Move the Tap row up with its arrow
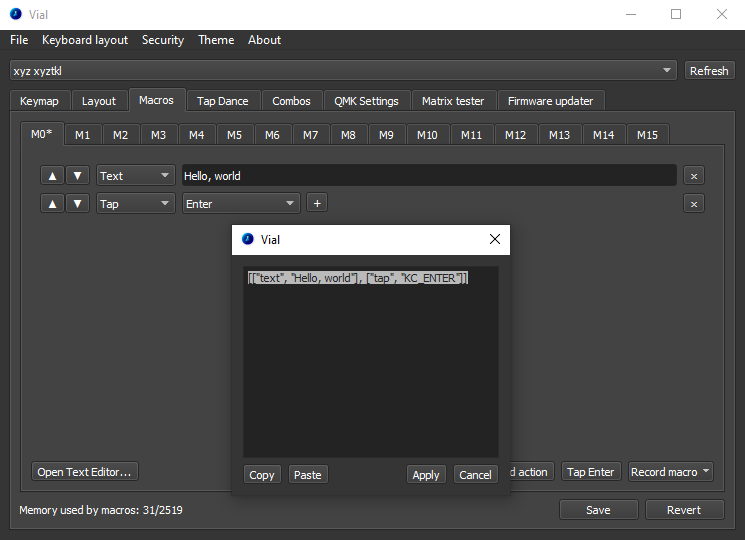Image resolution: width=745 pixels, height=540 pixels. (52, 204)
